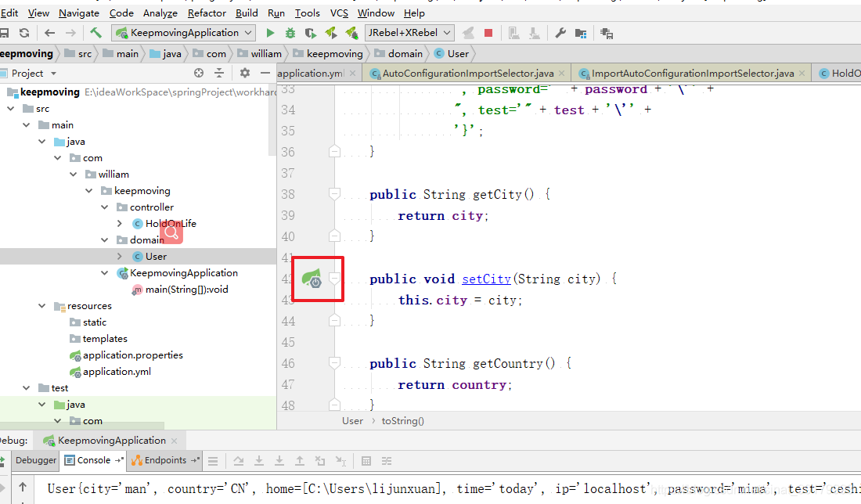Expand the User class node
861x504 pixels.
(120, 257)
